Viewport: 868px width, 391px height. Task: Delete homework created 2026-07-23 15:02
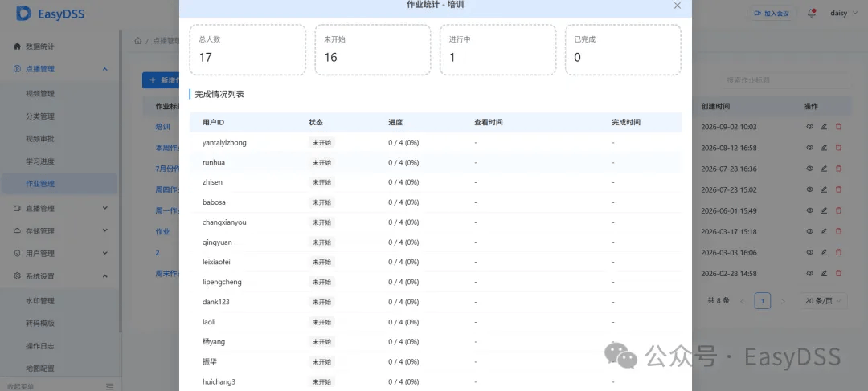[x=838, y=189]
